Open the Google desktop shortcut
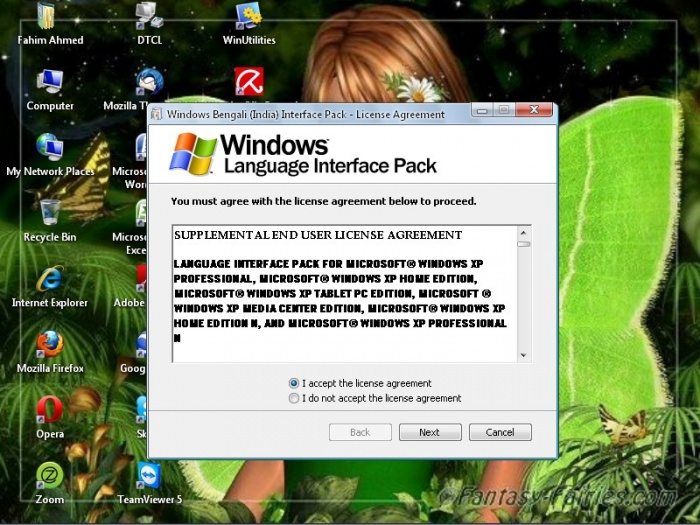The height and width of the screenshot is (525, 700). click(x=141, y=344)
